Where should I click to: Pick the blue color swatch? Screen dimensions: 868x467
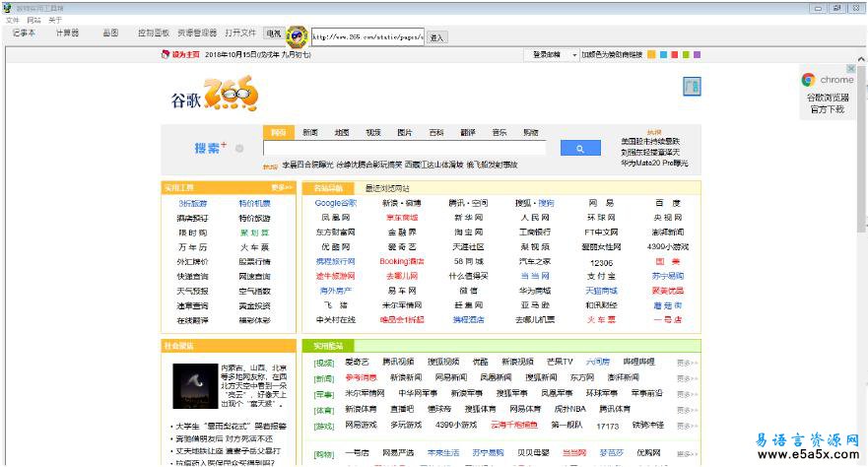click(x=663, y=54)
